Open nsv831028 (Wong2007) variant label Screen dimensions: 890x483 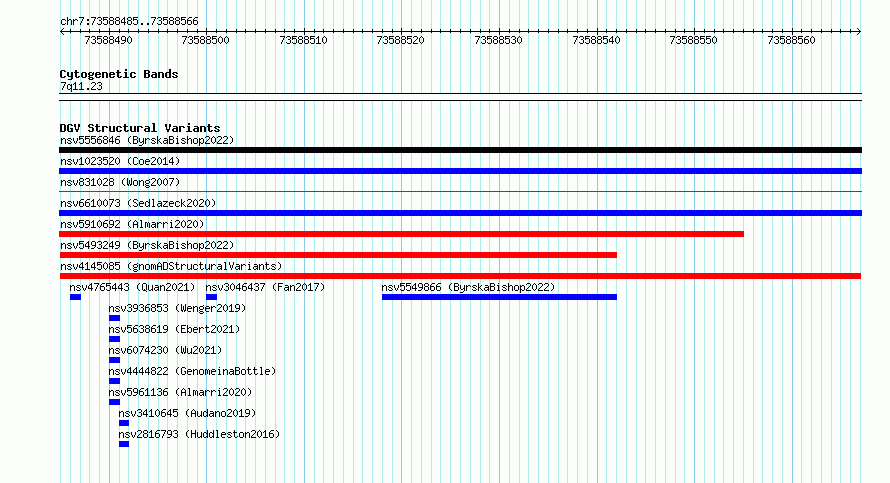coord(120,182)
